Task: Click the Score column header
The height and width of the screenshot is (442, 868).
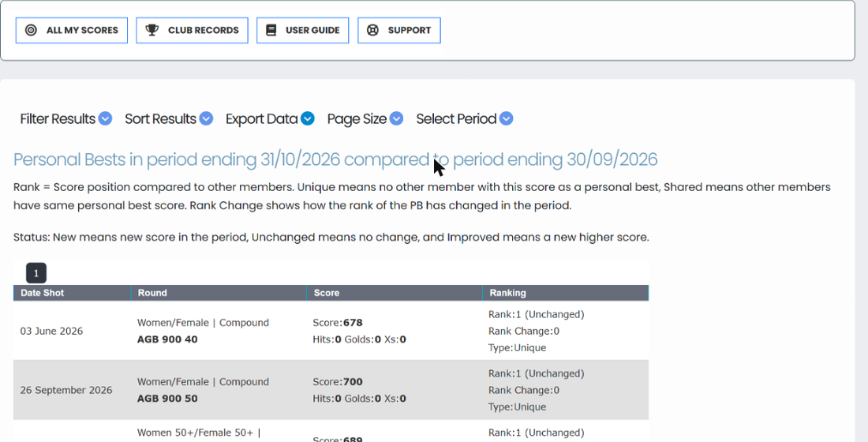Action: [x=394, y=293]
